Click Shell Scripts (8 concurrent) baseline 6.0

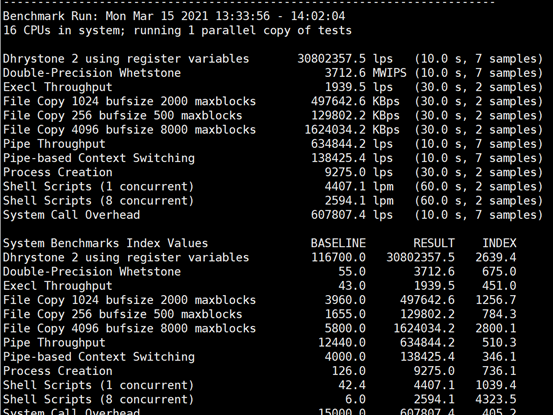(x=356, y=399)
